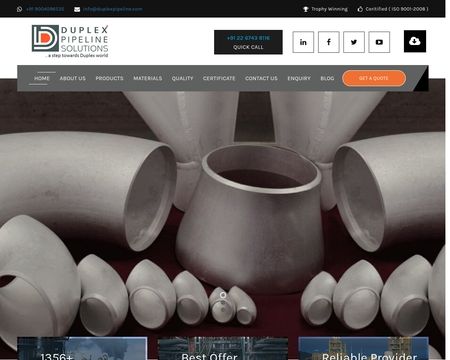Select the Home menu item
This screenshot has height=360, width=450.
[x=42, y=78]
